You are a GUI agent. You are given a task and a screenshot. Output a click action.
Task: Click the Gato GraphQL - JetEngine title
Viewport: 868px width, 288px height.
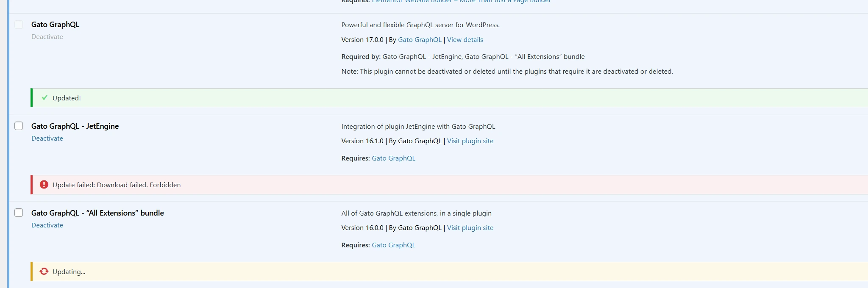coord(75,126)
